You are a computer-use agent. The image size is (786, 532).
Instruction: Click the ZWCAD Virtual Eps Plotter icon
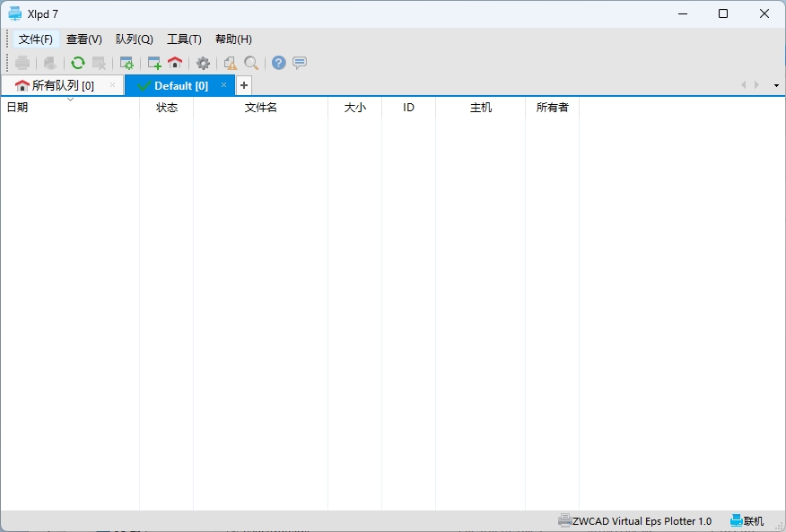point(564,520)
